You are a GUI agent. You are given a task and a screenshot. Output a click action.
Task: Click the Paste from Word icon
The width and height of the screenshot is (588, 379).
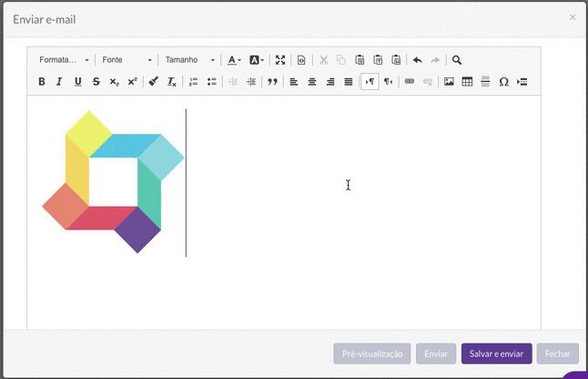[396, 60]
